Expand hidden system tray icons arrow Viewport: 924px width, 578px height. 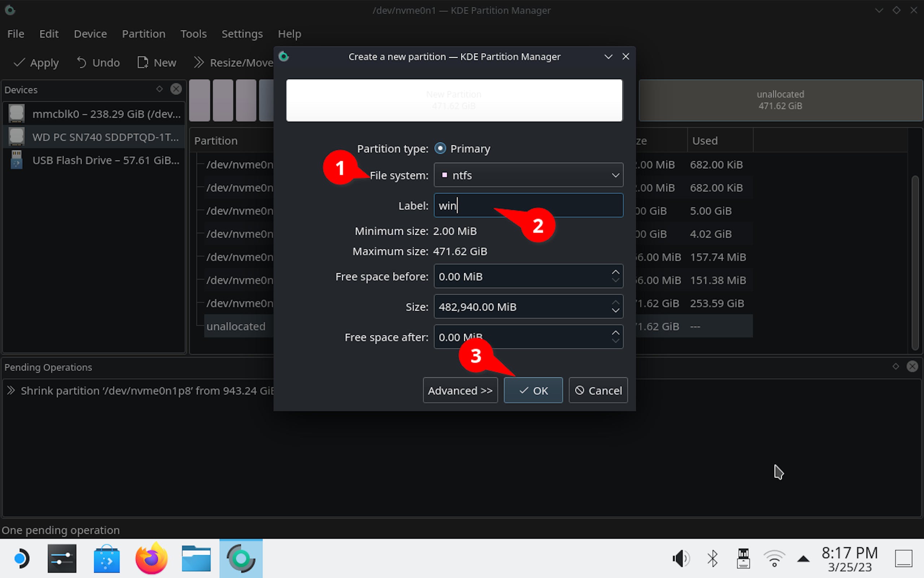click(803, 559)
